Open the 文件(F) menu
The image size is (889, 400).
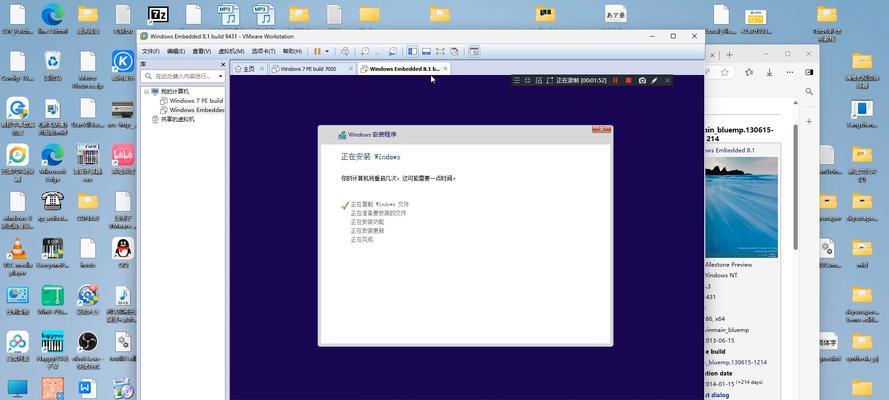150,52
